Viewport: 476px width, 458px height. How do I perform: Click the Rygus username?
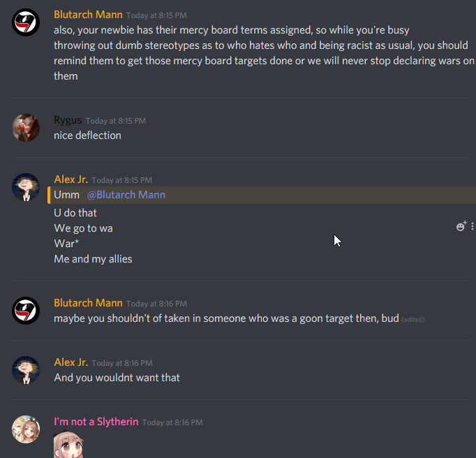[x=68, y=120]
